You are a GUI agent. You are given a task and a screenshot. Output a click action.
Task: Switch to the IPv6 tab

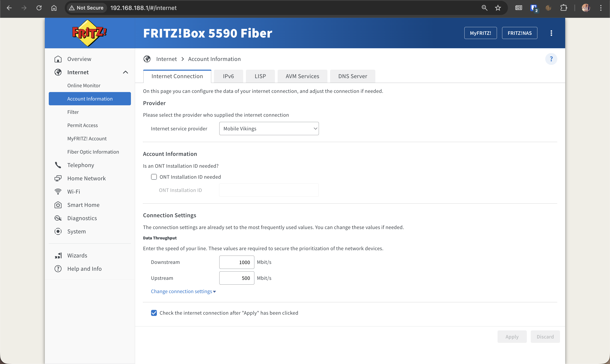228,76
